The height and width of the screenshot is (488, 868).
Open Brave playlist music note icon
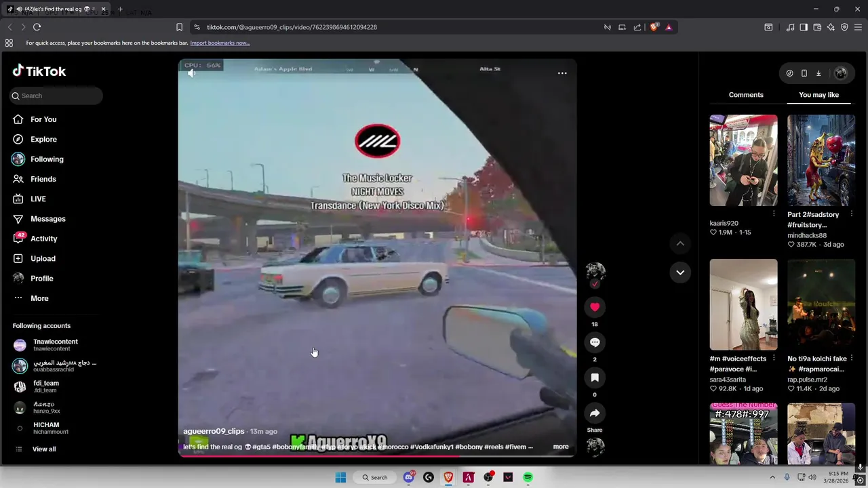click(790, 27)
